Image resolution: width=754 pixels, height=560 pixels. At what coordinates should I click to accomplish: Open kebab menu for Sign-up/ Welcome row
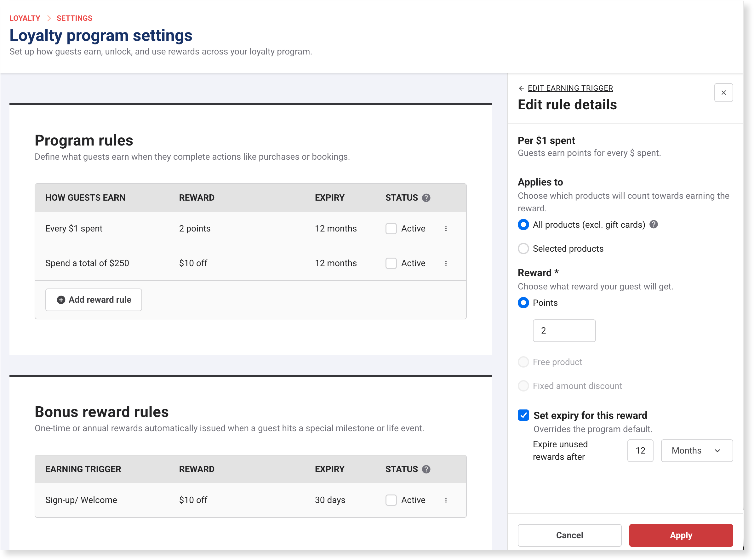click(x=446, y=500)
